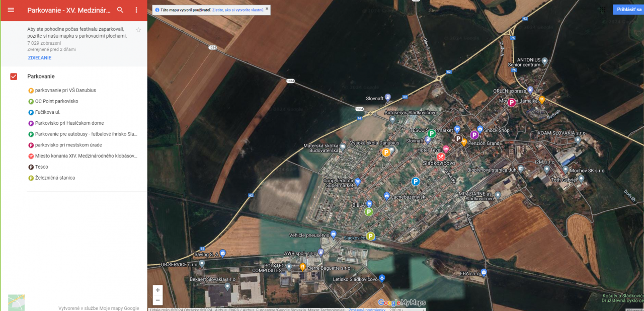The height and width of the screenshot is (311, 644).
Task: Click the red festival venue marker on map
Action: pos(441,157)
